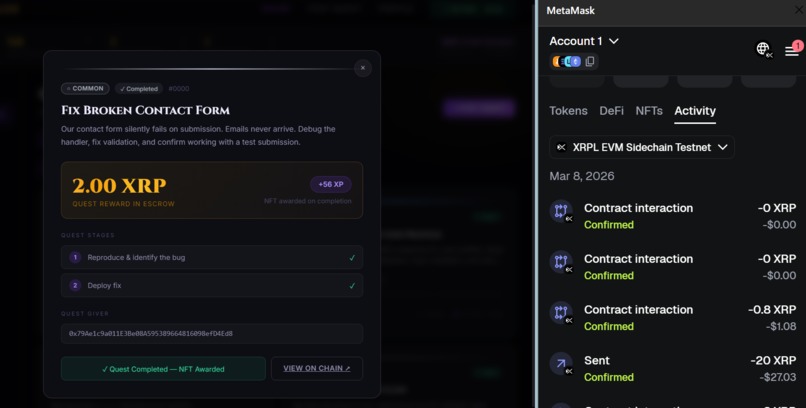Click the checkmark on Deploy fix stage
This screenshot has height=408, width=806.
pyautogui.click(x=352, y=286)
